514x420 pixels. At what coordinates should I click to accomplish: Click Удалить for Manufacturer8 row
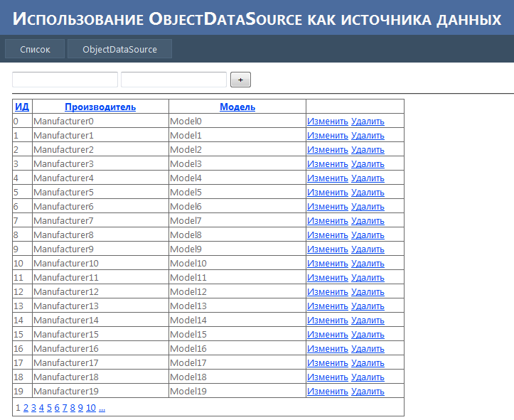(368, 235)
